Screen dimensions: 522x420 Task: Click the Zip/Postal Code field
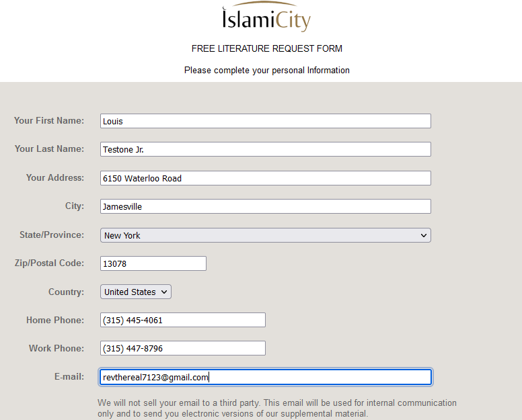[153, 263]
